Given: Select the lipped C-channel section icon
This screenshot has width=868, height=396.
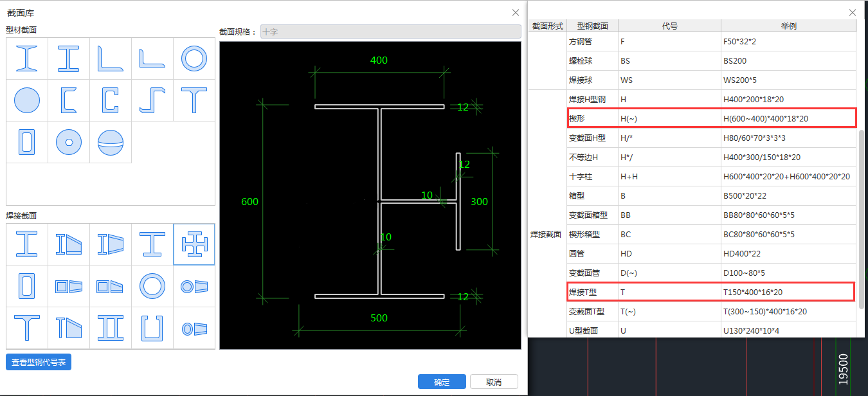Looking at the screenshot, I should tap(111, 100).
